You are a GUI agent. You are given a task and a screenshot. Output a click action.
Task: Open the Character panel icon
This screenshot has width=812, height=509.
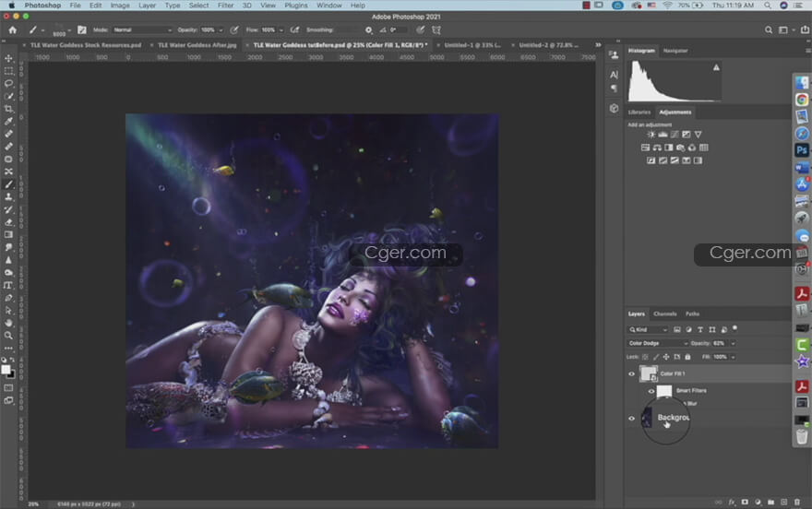(614, 75)
